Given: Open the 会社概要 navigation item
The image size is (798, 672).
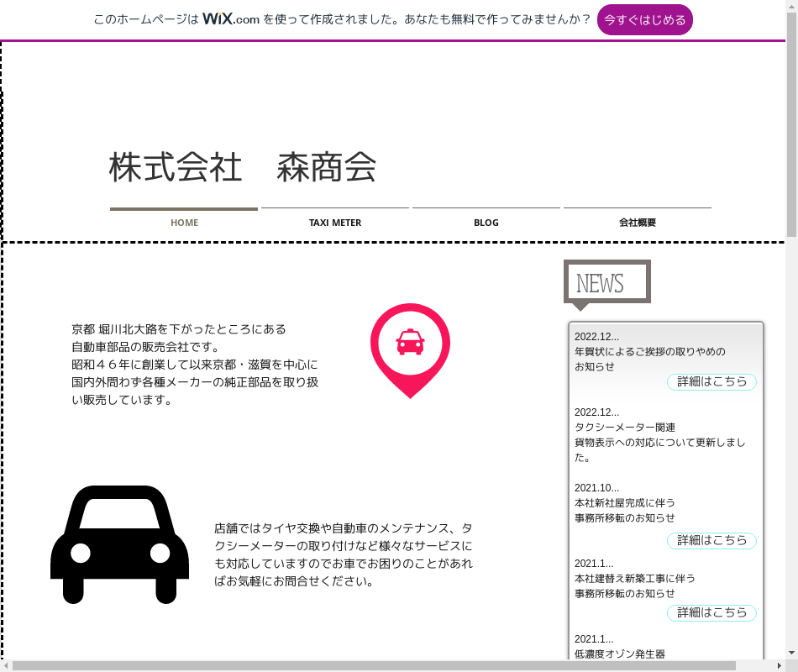Looking at the screenshot, I should click(637, 223).
